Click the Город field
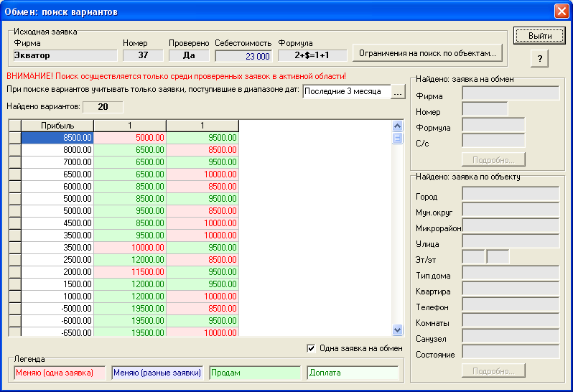 coord(511,194)
